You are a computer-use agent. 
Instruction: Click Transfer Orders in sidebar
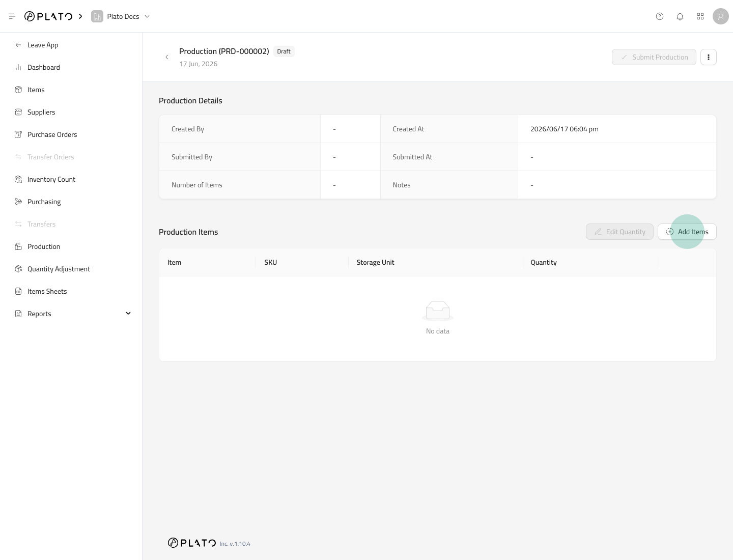51,157
